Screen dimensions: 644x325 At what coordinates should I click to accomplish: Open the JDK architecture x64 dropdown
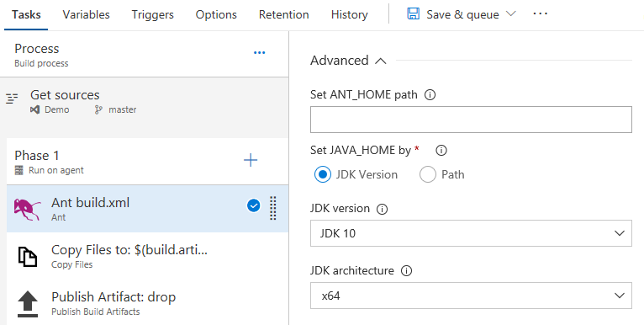471,296
